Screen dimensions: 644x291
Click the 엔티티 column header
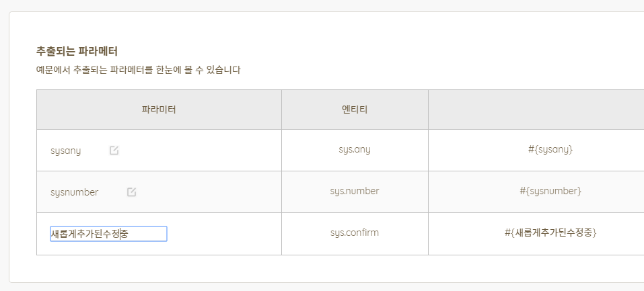[x=355, y=110]
